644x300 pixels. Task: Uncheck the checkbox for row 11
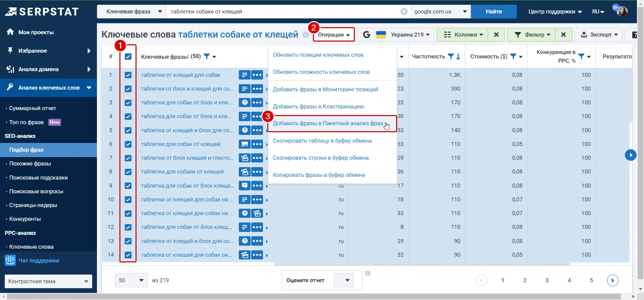point(128,213)
